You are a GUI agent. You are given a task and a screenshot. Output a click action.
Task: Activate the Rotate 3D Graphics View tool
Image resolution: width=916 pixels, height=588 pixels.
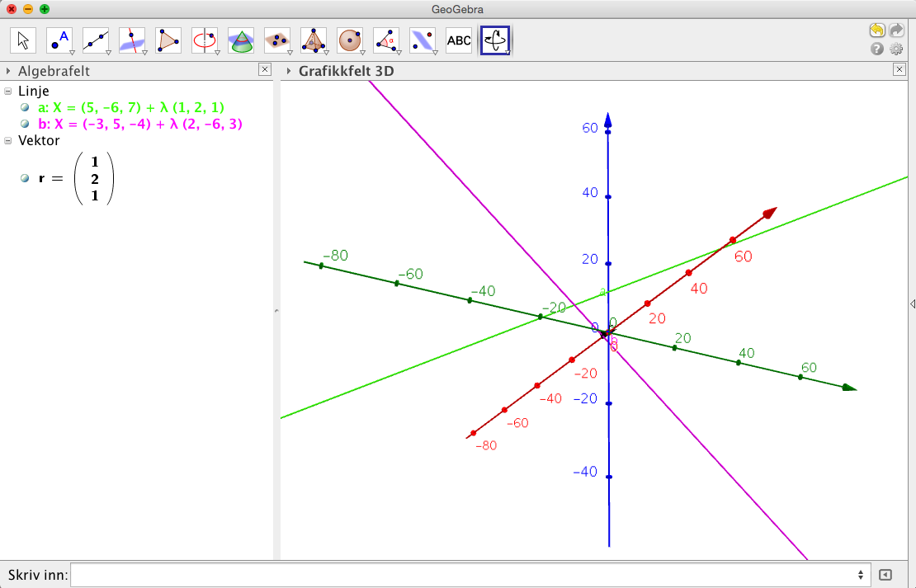pyautogui.click(x=494, y=40)
